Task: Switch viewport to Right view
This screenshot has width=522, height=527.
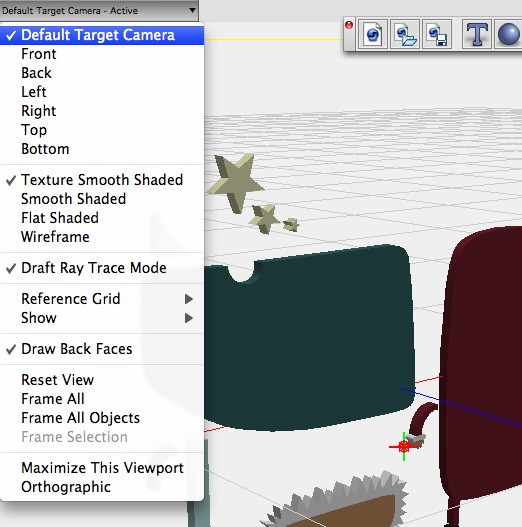Action: (x=102, y=111)
